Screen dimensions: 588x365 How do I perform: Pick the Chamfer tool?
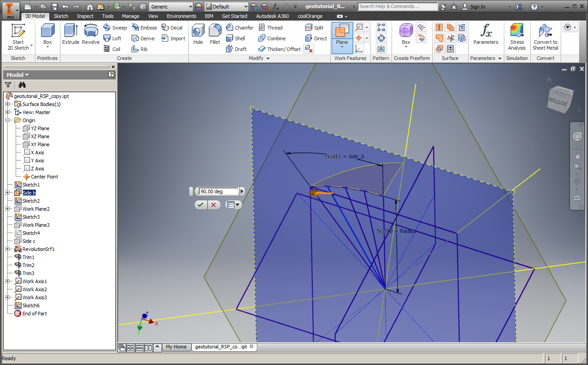239,28
